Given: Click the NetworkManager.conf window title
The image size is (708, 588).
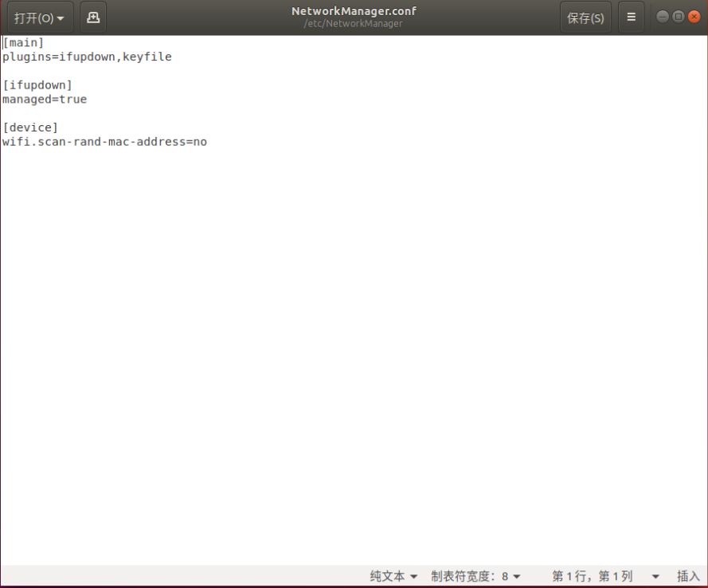Looking at the screenshot, I should (x=354, y=11).
